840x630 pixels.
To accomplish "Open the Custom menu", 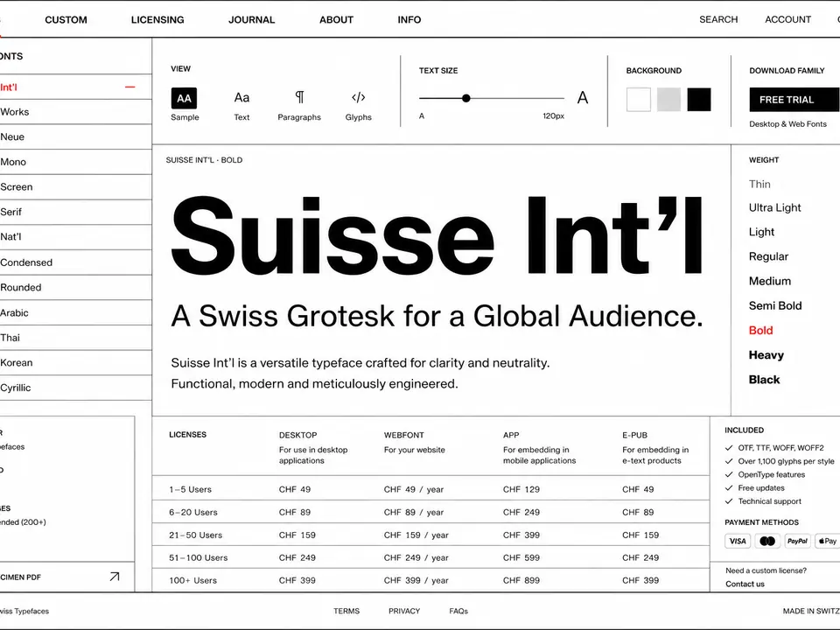I will pos(66,20).
